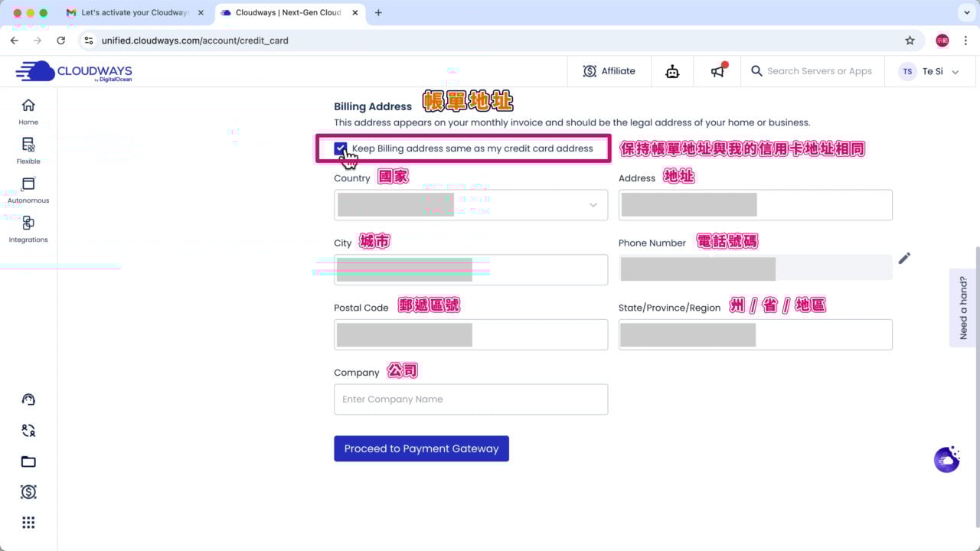Expand the Country dropdown
The image size is (980, 551).
[471, 205]
